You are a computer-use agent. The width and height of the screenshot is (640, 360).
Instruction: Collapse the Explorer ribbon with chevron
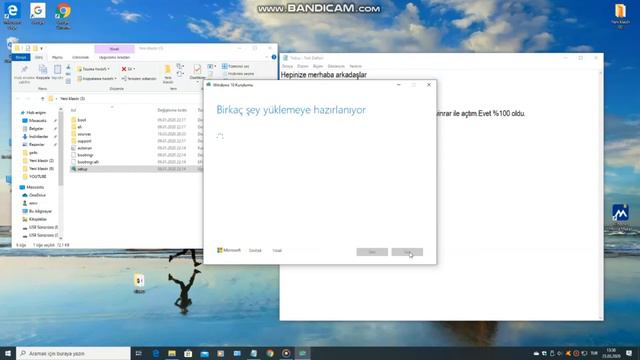point(267,57)
